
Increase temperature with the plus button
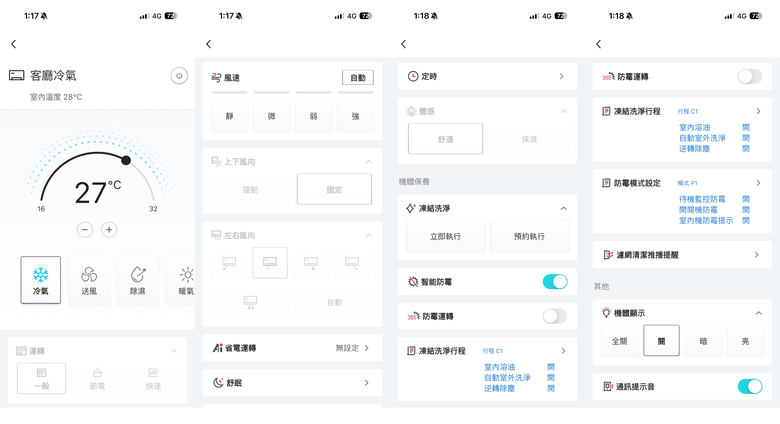click(x=109, y=229)
